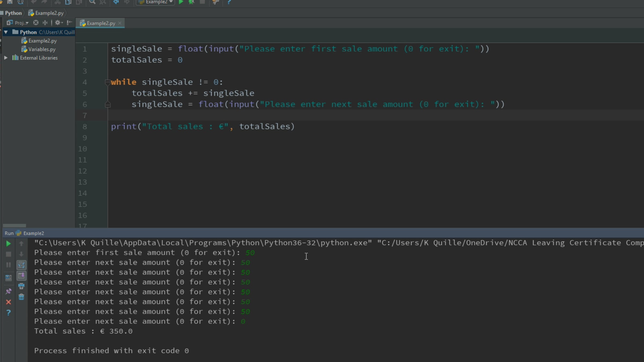Run Example2 using the top toolbar play button
This screenshot has width=644, height=362.
pyautogui.click(x=181, y=2)
